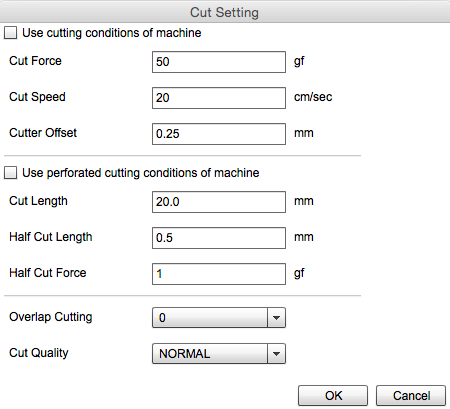Dismiss the dialog with Cancel
This screenshot has width=450, height=409.
[x=411, y=396]
